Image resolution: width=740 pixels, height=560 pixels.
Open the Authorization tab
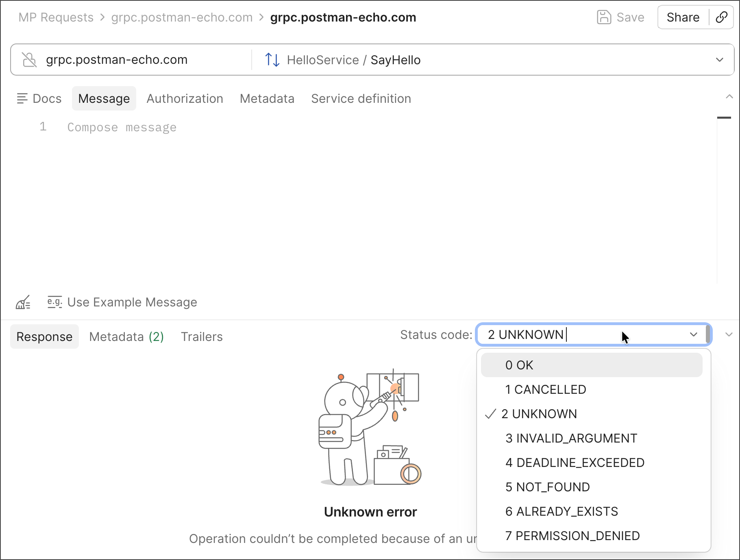185,98
